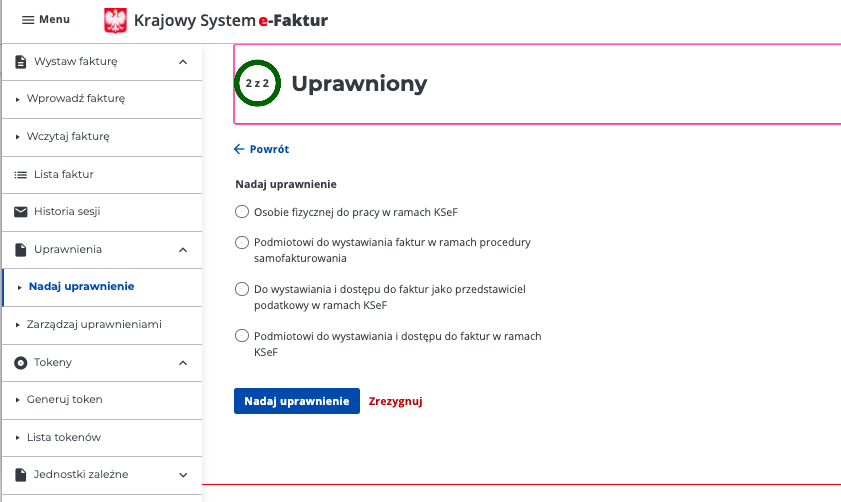Select the samofakturowania procedure radio option
Viewport: 841px width, 502px height.
pos(242,242)
